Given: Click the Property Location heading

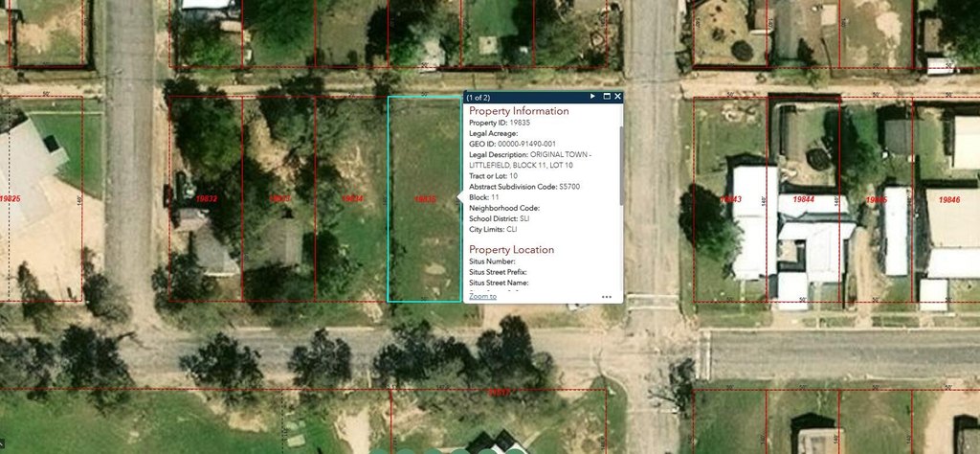Looking at the screenshot, I should tap(511, 250).
